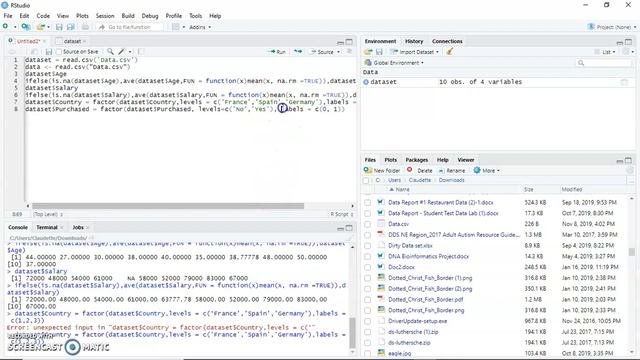Open the Global Environment dropdown
Screen dimensions: 640x360
coord(394,63)
